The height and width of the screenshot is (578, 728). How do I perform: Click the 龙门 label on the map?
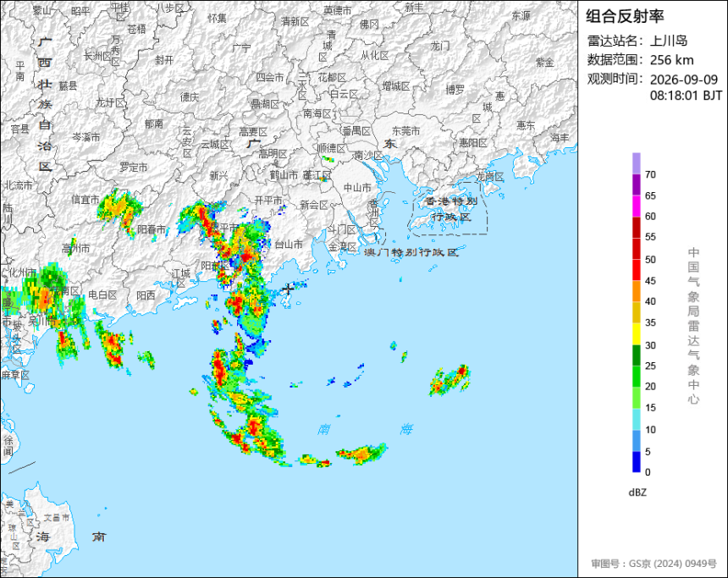pyautogui.click(x=439, y=46)
